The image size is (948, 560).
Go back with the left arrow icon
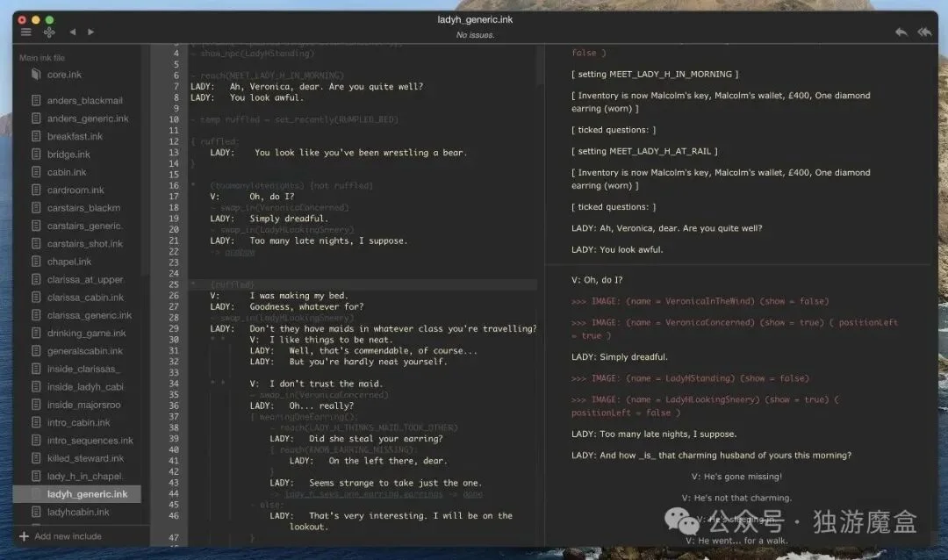click(x=73, y=32)
